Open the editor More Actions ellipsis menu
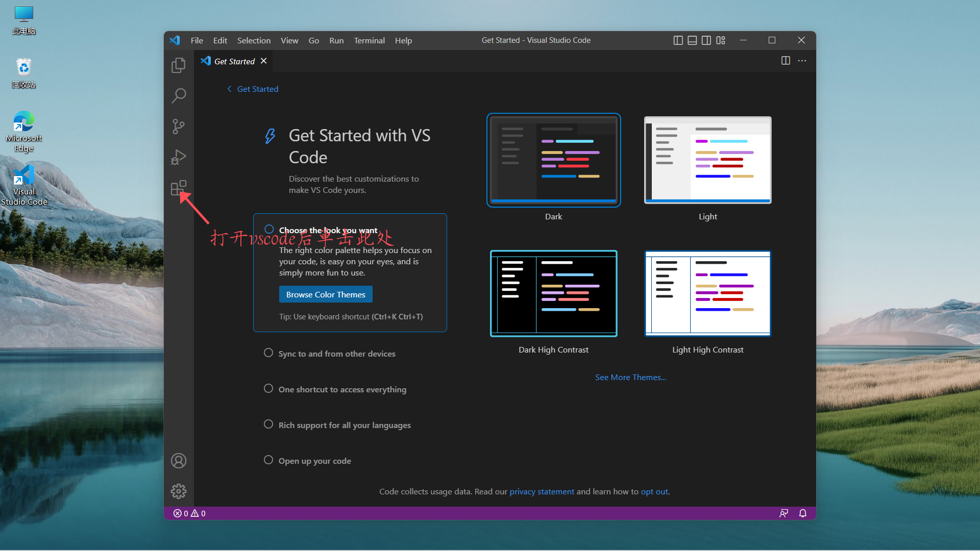 click(802, 61)
